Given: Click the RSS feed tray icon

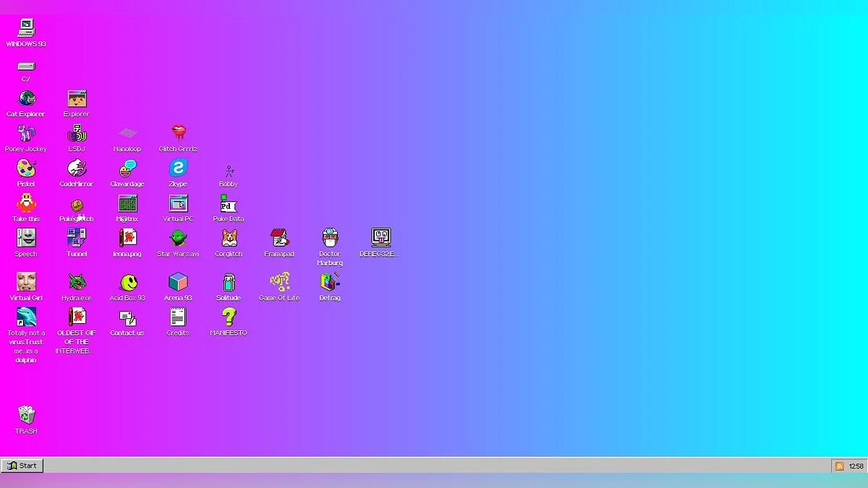Looking at the screenshot, I should 839,466.
